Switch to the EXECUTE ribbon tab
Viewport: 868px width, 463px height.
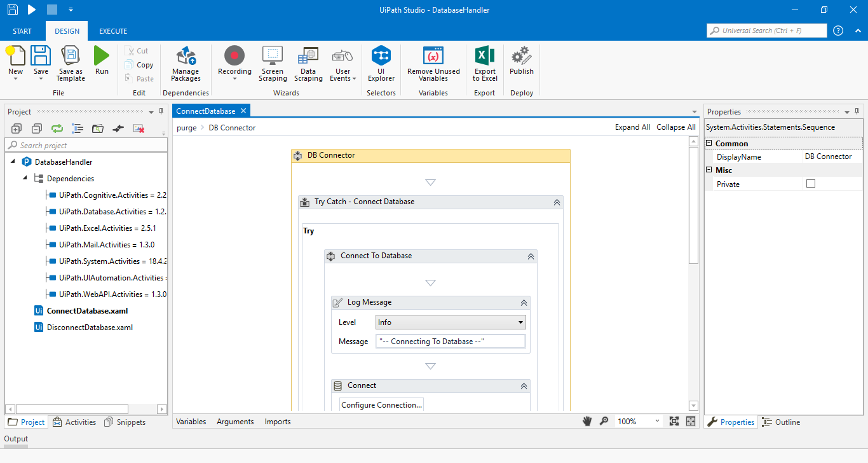coord(113,31)
